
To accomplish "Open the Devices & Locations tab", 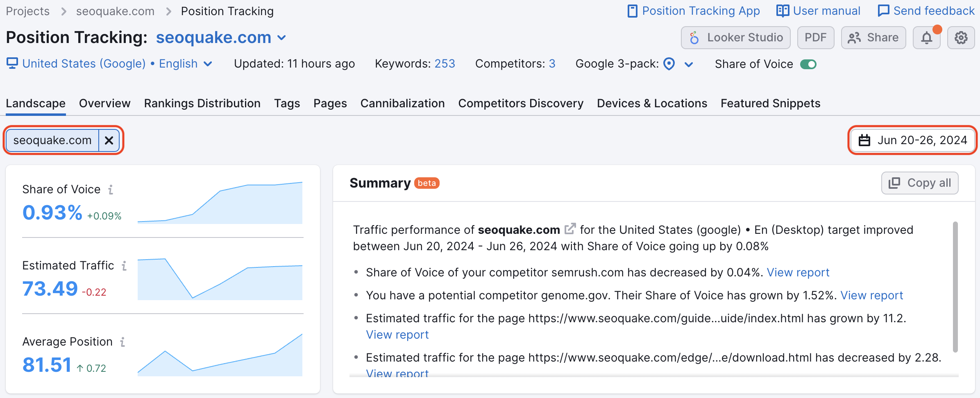I will pyautogui.click(x=652, y=103).
